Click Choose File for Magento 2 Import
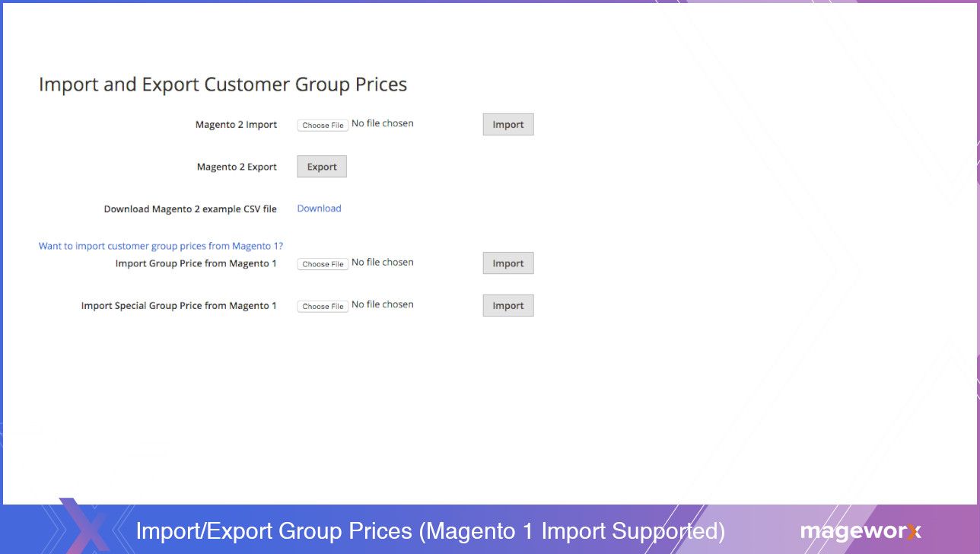Screen dimensions: 980x554 tap(323, 126)
